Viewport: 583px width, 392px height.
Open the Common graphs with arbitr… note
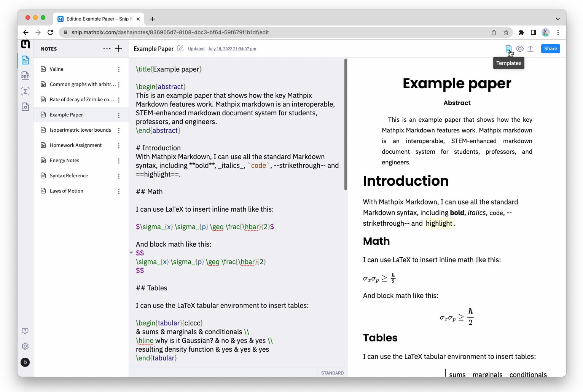pyautogui.click(x=81, y=84)
